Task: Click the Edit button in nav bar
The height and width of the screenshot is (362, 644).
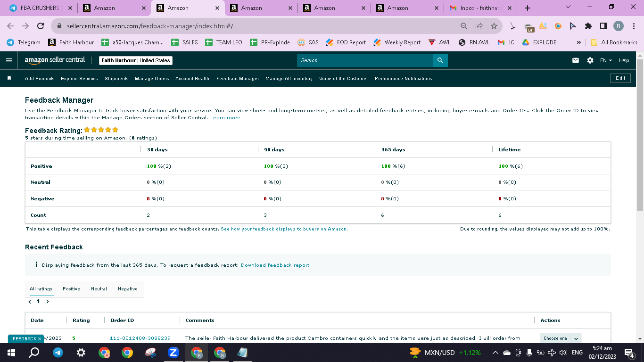Action: pyautogui.click(x=620, y=78)
